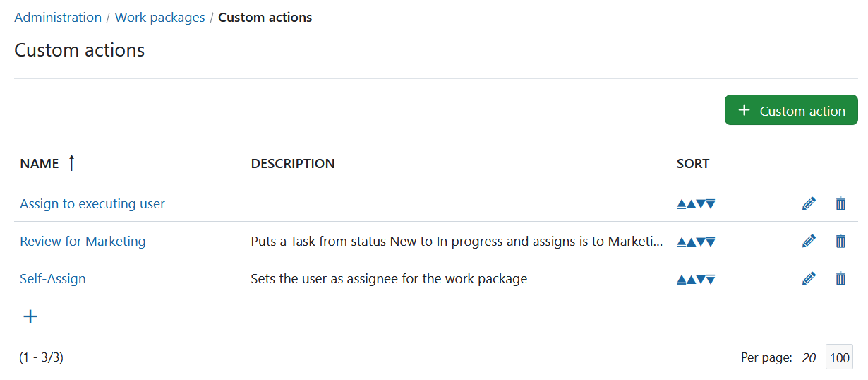This screenshot has width=868, height=380.
Task: Open the Review for Marketing link
Action: click(x=83, y=242)
